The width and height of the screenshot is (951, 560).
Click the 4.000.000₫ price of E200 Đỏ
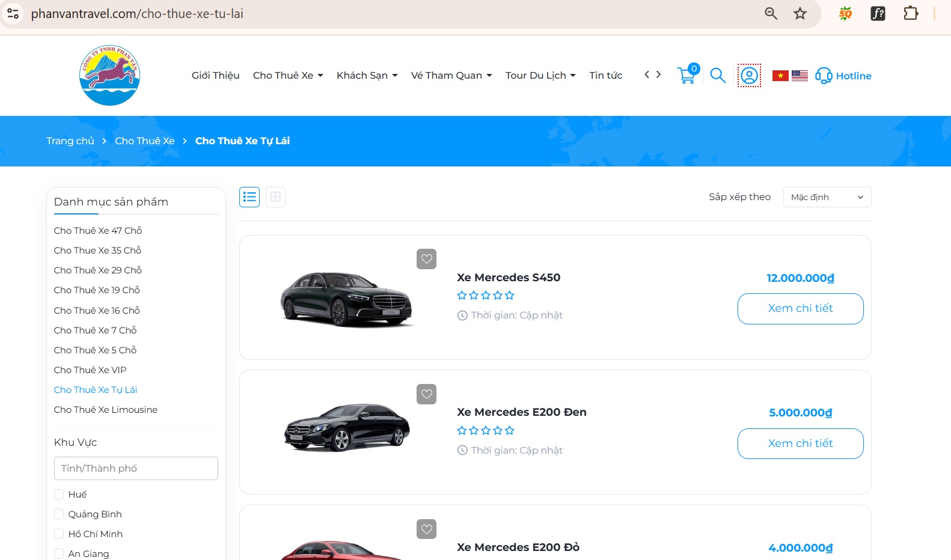pos(801,547)
